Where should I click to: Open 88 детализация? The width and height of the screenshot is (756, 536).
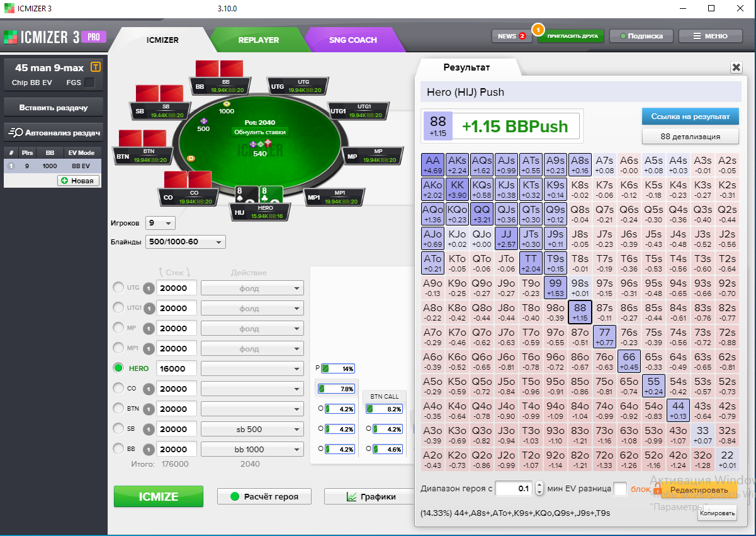[x=690, y=136]
